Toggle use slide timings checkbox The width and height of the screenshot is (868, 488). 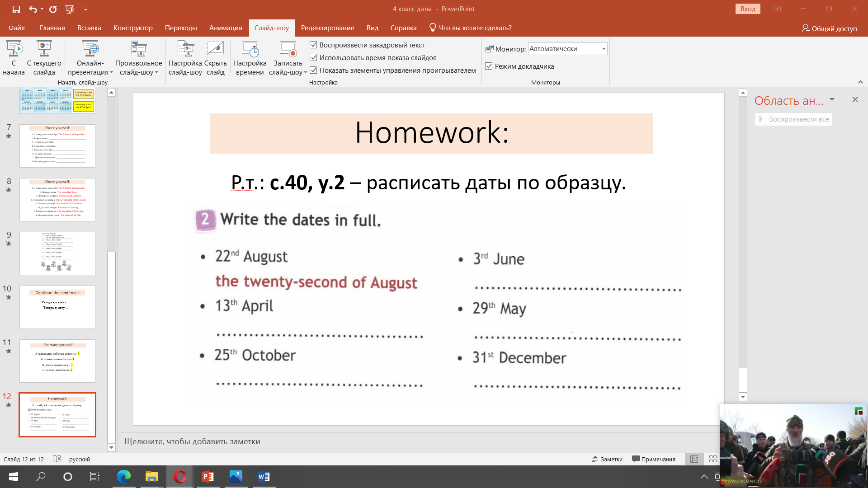(x=313, y=57)
